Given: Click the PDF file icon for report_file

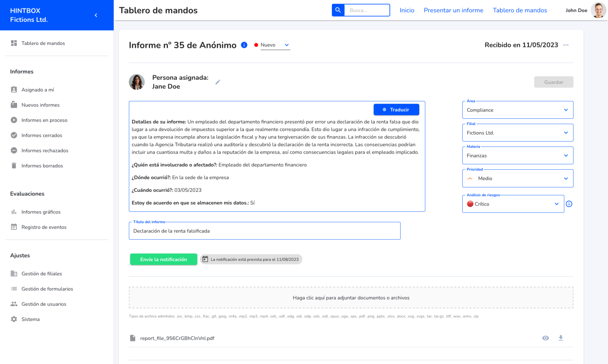Looking at the screenshot, I should (x=133, y=338).
